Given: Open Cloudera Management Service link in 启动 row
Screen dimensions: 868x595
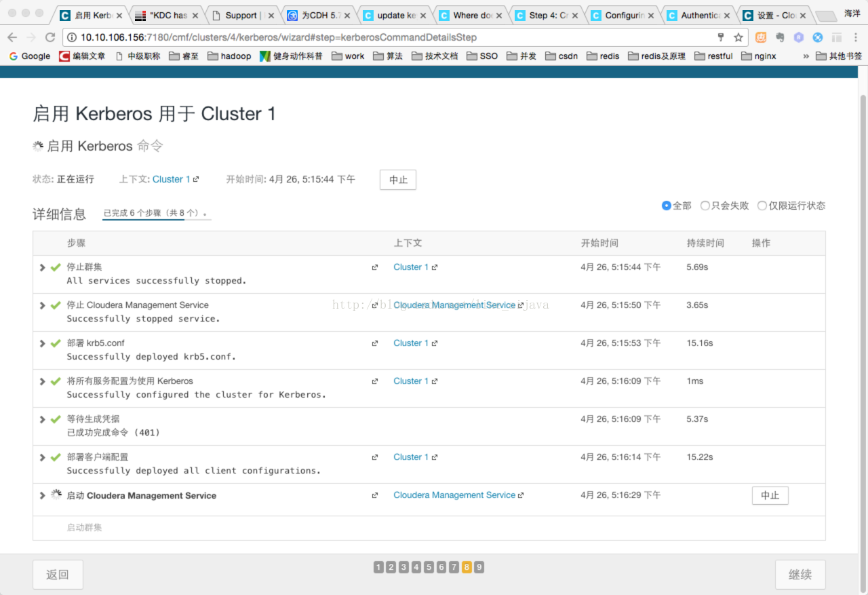Looking at the screenshot, I should 454,495.
